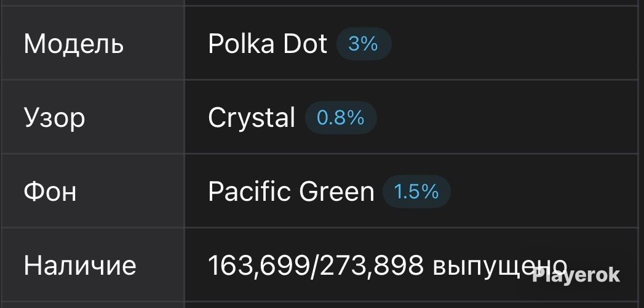644x308 pixels.
Task: Click the 1.5% rarity badge
Action: coord(416,192)
